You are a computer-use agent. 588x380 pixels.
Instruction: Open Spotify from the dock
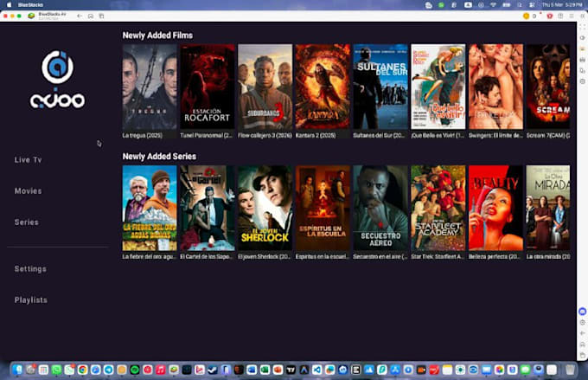[135, 370]
